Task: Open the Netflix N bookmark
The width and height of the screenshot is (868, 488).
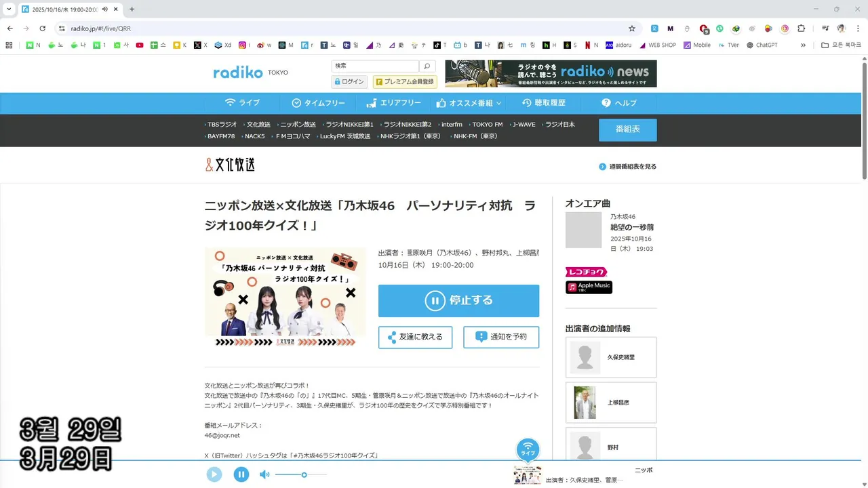Action: [591, 45]
